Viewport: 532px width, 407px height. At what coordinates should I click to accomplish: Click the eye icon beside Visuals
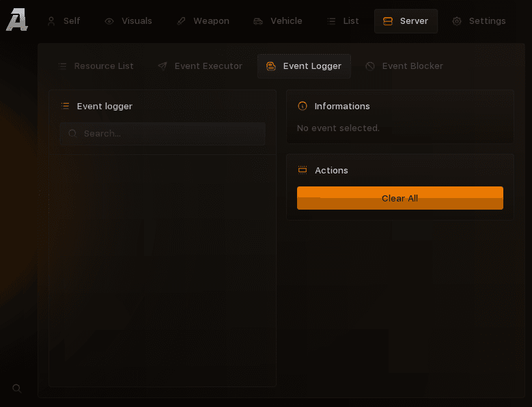pyautogui.click(x=109, y=21)
